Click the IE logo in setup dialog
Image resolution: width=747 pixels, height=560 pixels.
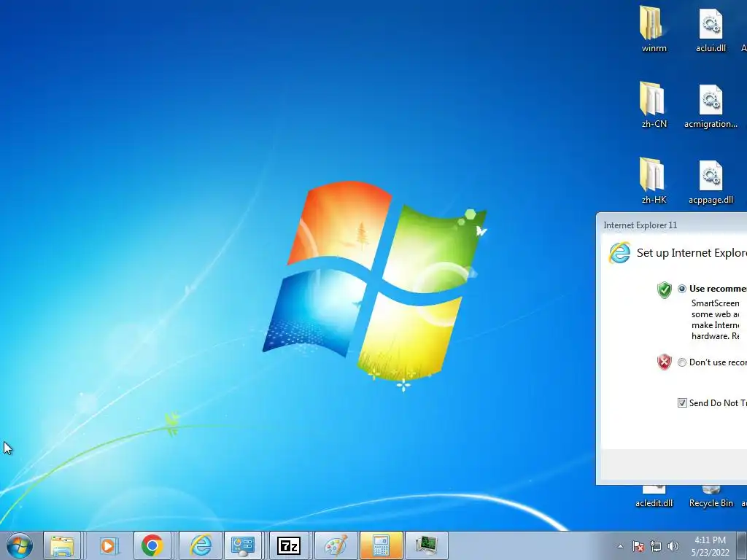click(x=620, y=253)
